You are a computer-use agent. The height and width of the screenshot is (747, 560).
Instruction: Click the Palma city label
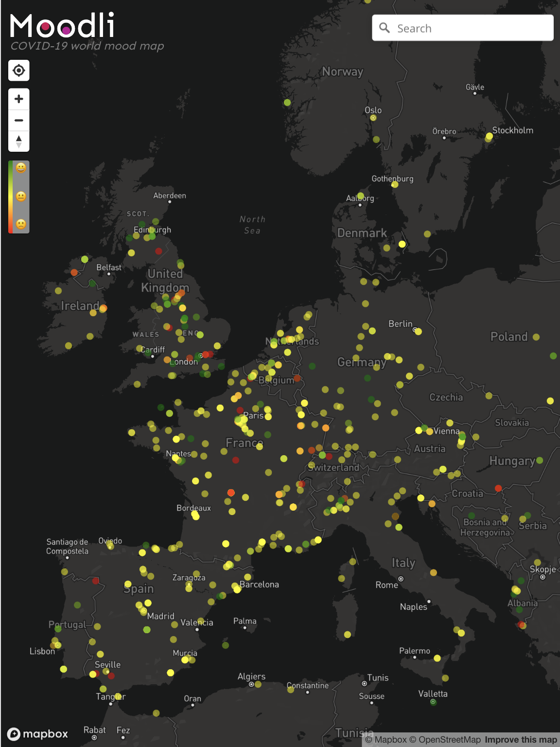(x=245, y=621)
